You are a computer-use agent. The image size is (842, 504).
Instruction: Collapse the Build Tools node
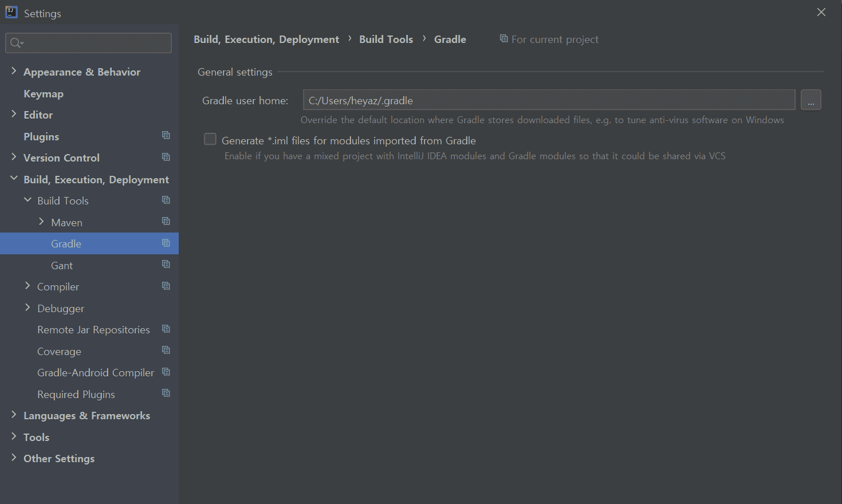(27, 200)
